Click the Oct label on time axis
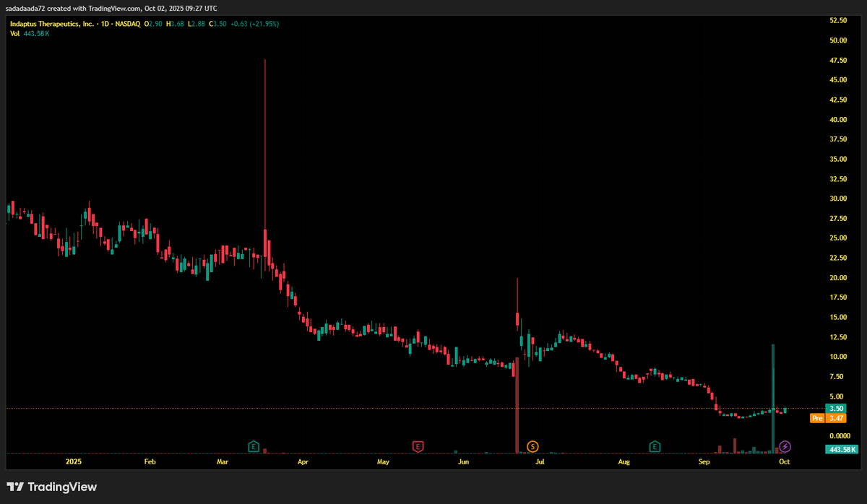867x504 pixels. pyautogui.click(x=785, y=461)
